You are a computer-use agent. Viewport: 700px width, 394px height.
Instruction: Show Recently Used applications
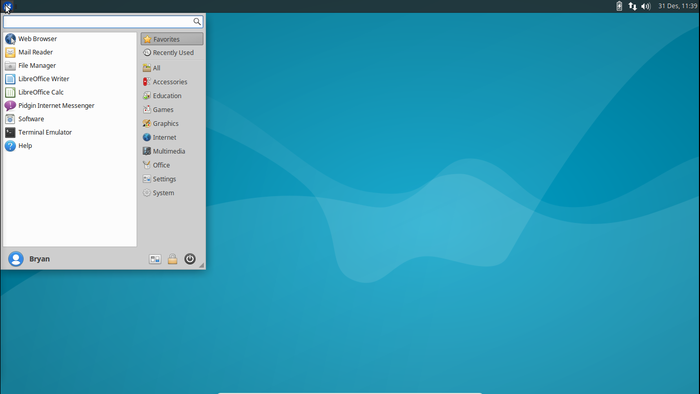click(x=172, y=53)
